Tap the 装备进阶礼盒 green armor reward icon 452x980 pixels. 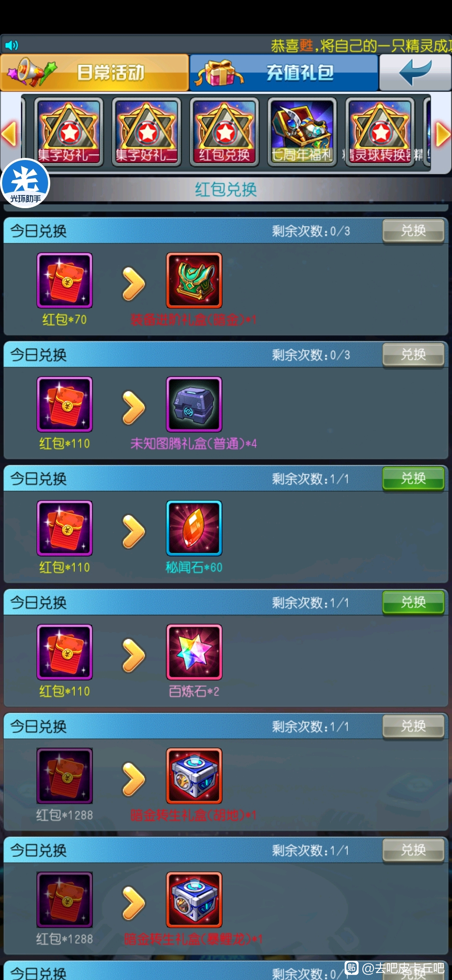(x=194, y=280)
